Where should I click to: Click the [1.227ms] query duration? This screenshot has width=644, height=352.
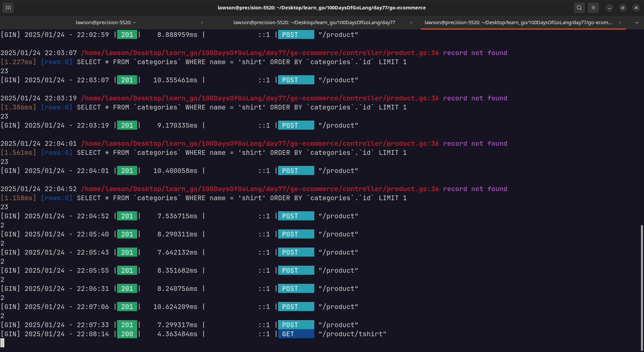click(18, 62)
